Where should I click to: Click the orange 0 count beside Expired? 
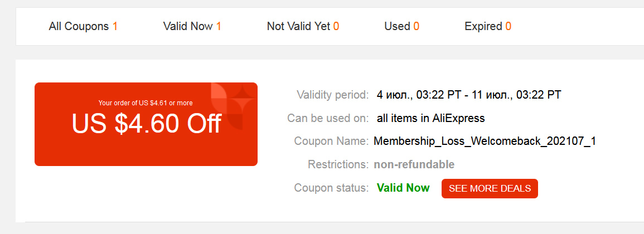[509, 27]
